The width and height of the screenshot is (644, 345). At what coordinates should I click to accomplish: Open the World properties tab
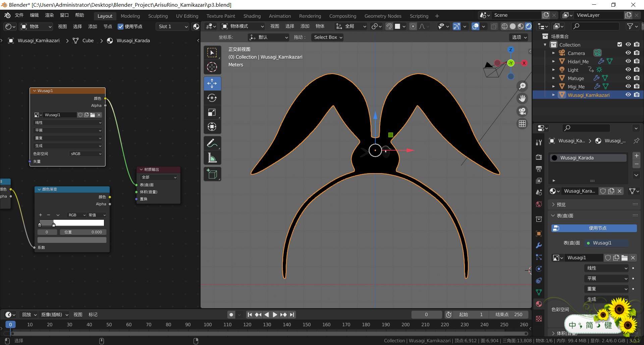click(x=539, y=204)
